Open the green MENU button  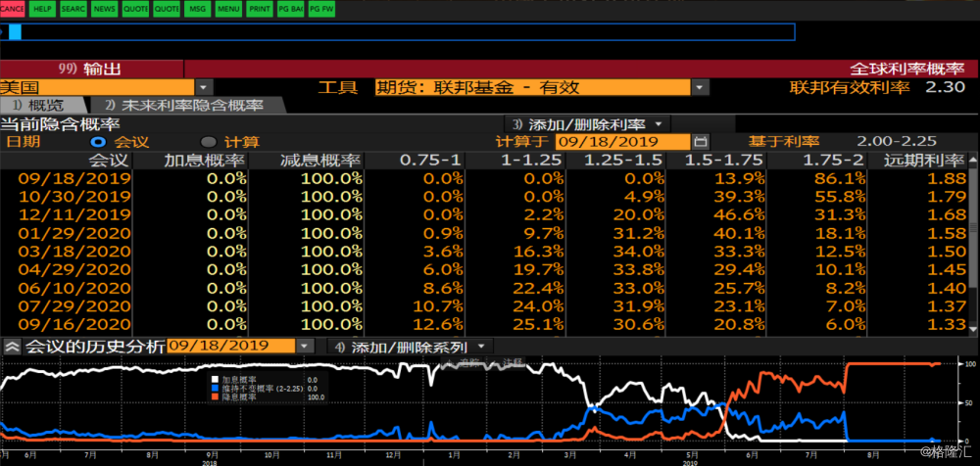pos(228,8)
